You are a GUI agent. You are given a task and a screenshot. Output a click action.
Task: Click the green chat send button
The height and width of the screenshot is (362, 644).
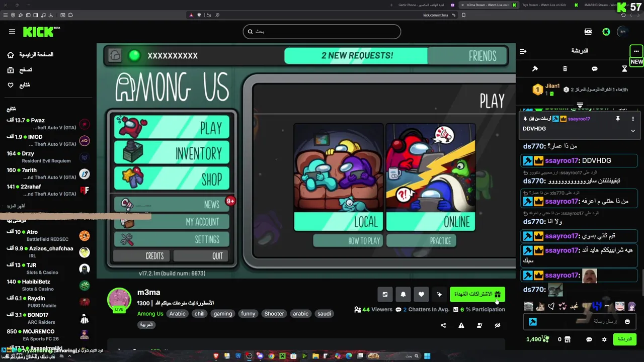coord(624,339)
